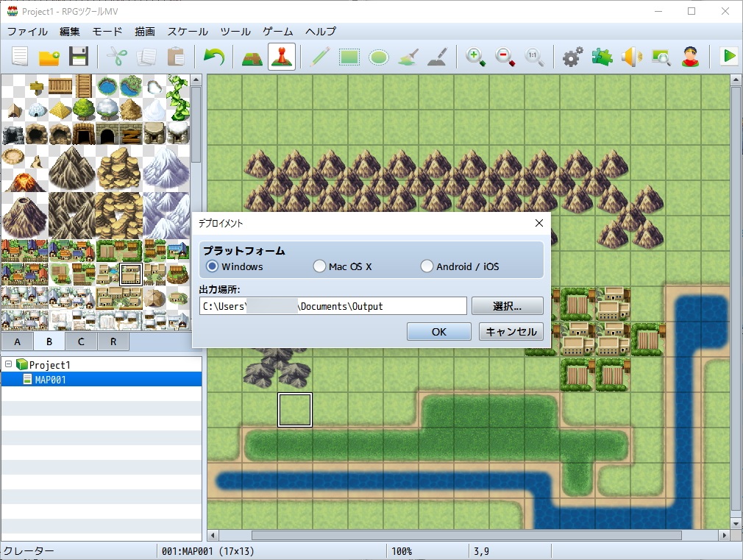743x560 pixels.
Task: Click map scrollbar left arrow
Action: [213, 535]
